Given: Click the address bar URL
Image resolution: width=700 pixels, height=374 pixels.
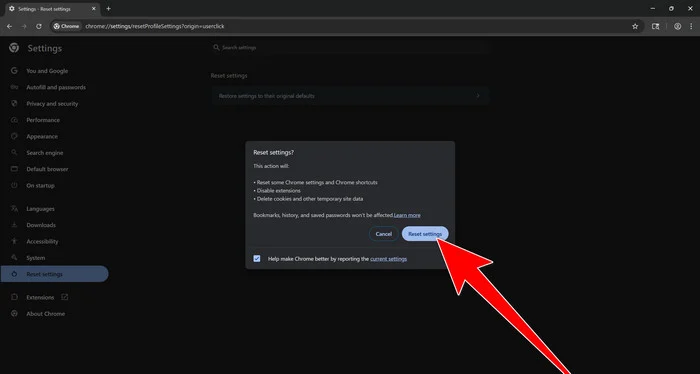Looking at the screenshot, I should (155, 26).
